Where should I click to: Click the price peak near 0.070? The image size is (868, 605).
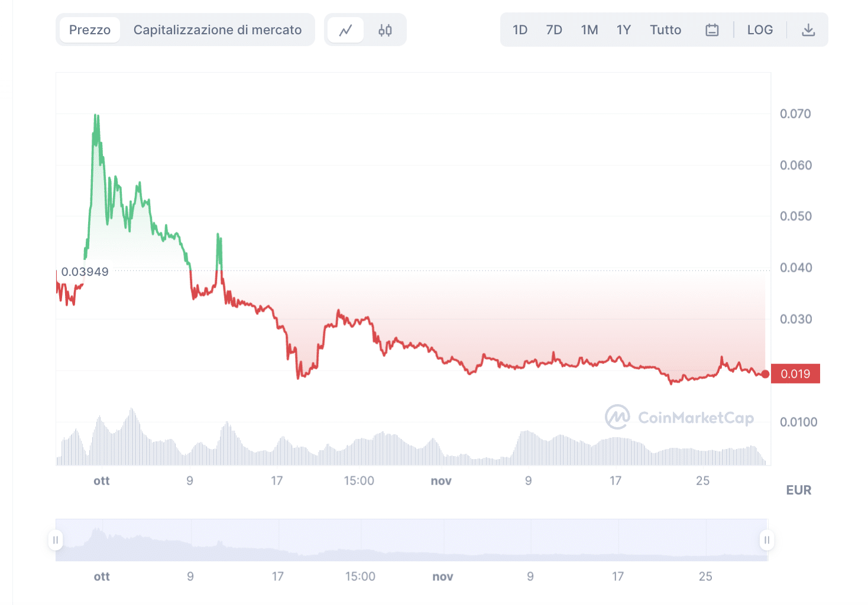point(96,116)
